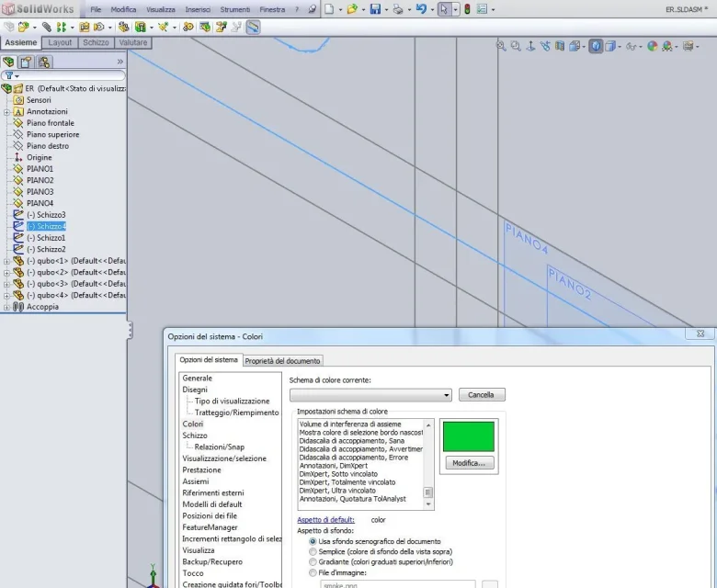Expand the Annotazioni tree node
Image resolution: width=717 pixels, height=588 pixels.
pyautogui.click(x=6, y=112)
